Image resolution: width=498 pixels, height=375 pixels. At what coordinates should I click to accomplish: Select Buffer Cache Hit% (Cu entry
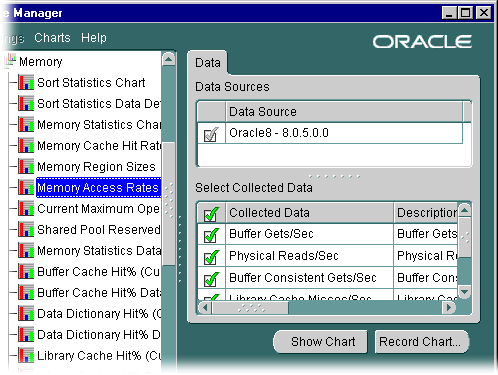point(99,272)
